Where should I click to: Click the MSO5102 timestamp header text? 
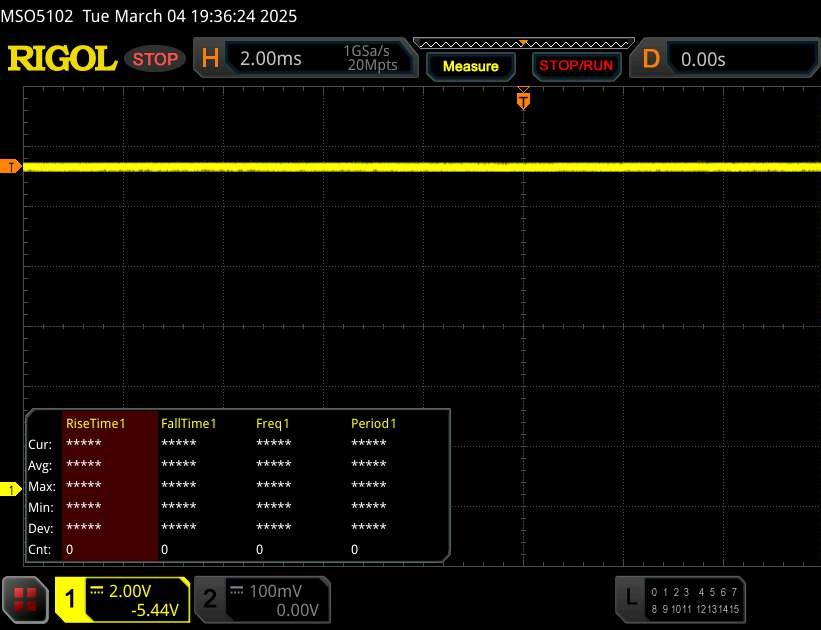click(x=149, y=16)
